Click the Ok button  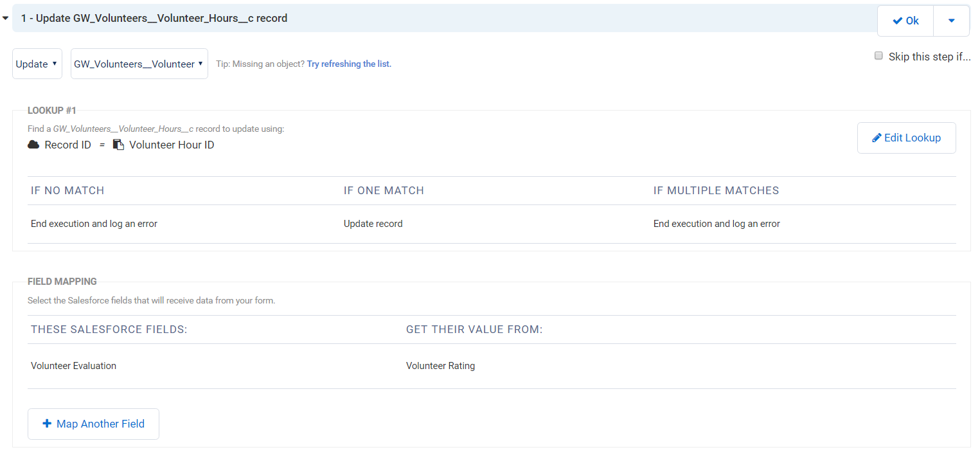point(905,21)
